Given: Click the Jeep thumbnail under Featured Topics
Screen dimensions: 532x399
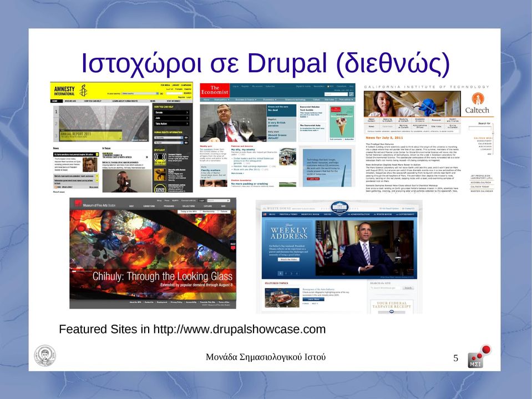Looking at the screenshot, I should (282, 297).
